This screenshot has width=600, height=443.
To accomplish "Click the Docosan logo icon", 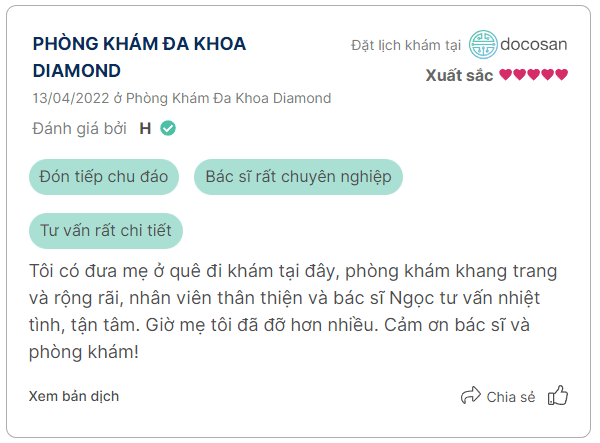I will coord(483,45).
